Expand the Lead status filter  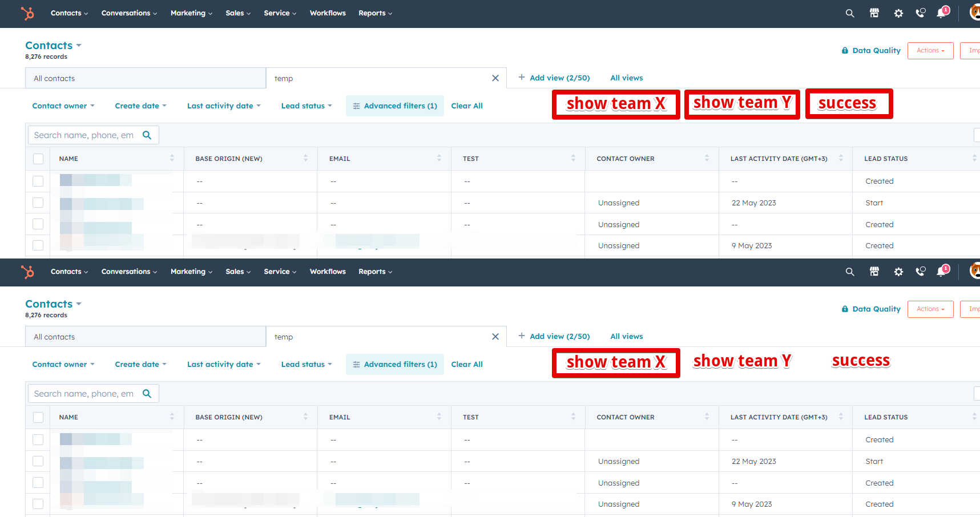click(306, 106)
